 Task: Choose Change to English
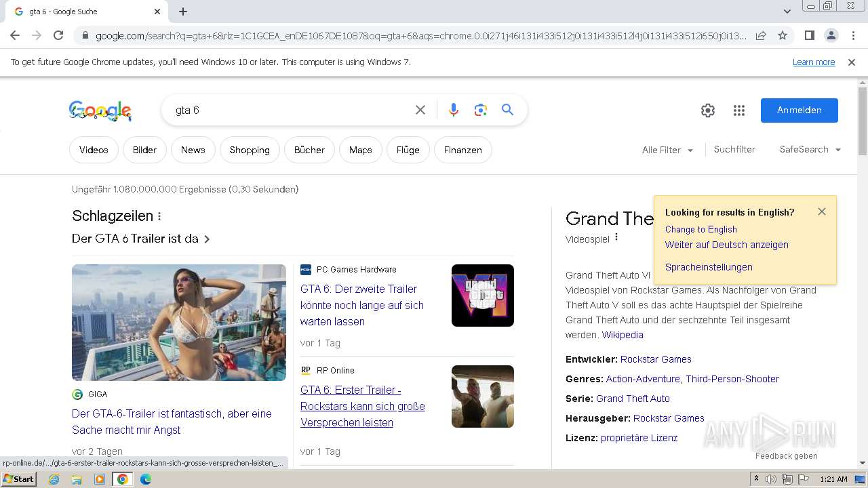[x=701, y=229]
